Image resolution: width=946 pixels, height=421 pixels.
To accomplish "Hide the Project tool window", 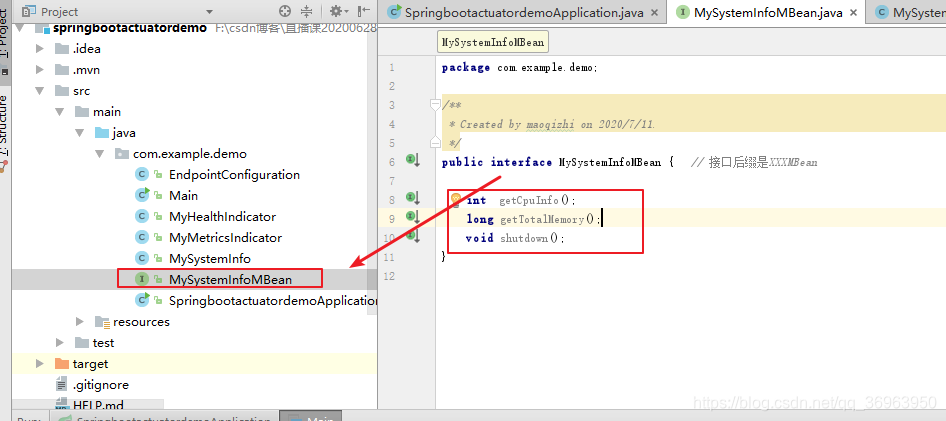I will tap(363, 11).
